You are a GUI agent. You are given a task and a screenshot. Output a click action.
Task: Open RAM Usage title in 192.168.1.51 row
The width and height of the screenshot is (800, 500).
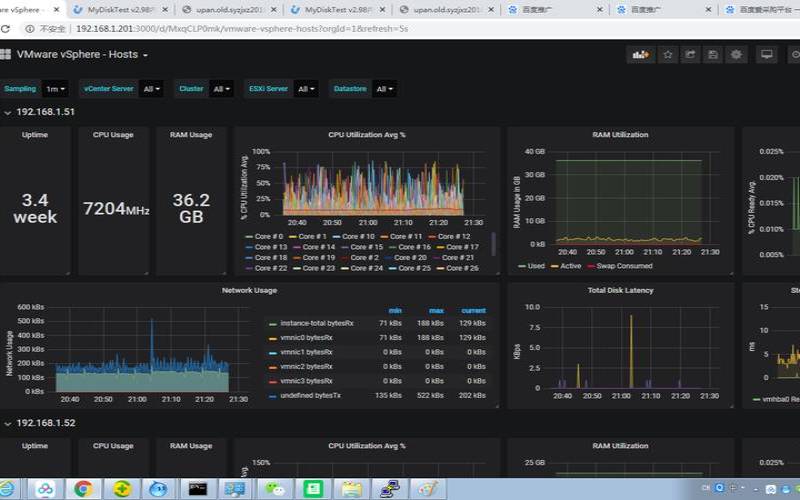coord(191,135)
